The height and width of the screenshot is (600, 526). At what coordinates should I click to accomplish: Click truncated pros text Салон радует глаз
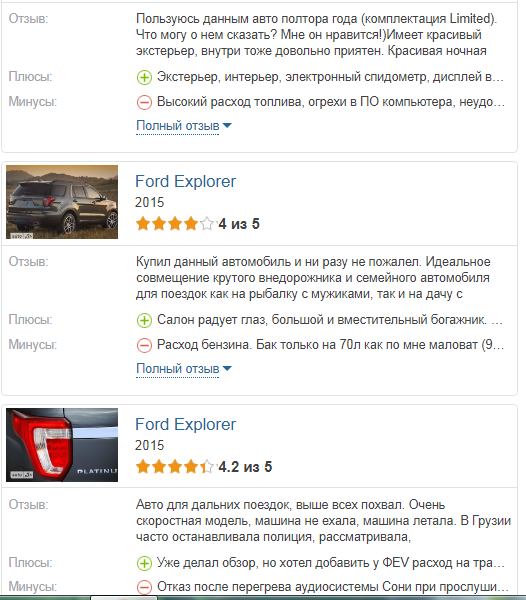pos(330,320)
